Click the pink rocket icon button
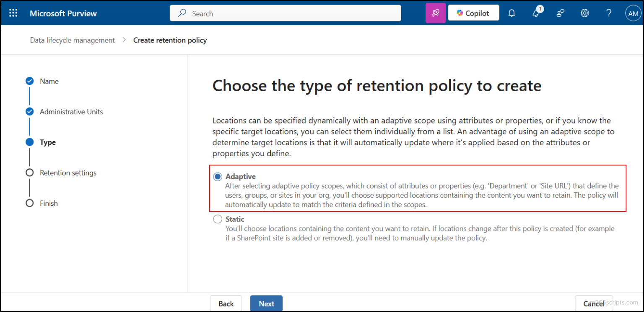Viewport: 644px width, 312px height. [436, 13]
